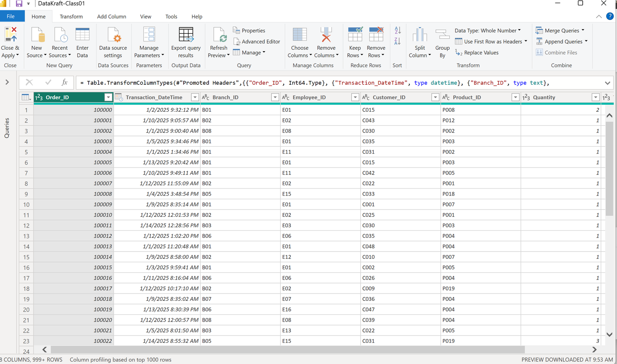Expand the Queries pane arrow
The image size is (617, 364).
point(7,82)
